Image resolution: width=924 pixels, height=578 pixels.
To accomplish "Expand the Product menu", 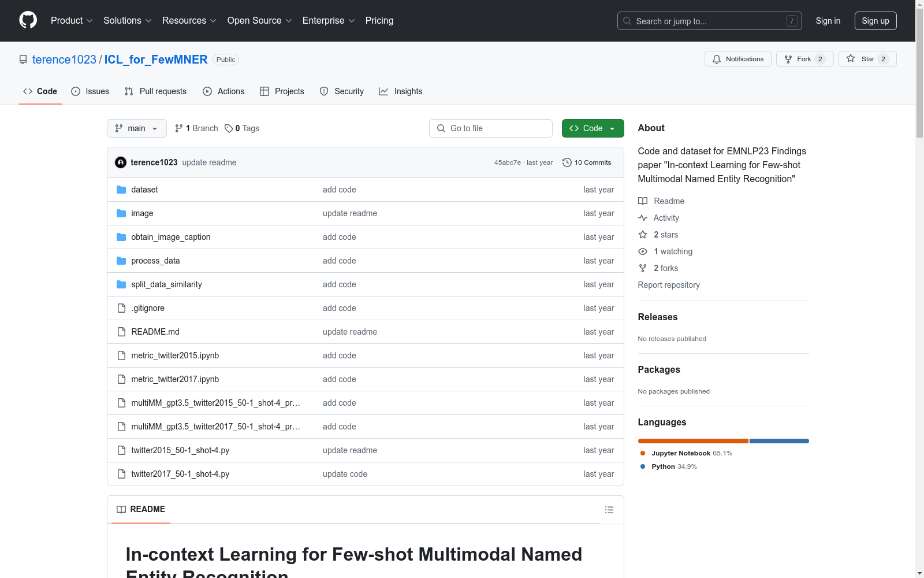I will [x=72, y=21].
